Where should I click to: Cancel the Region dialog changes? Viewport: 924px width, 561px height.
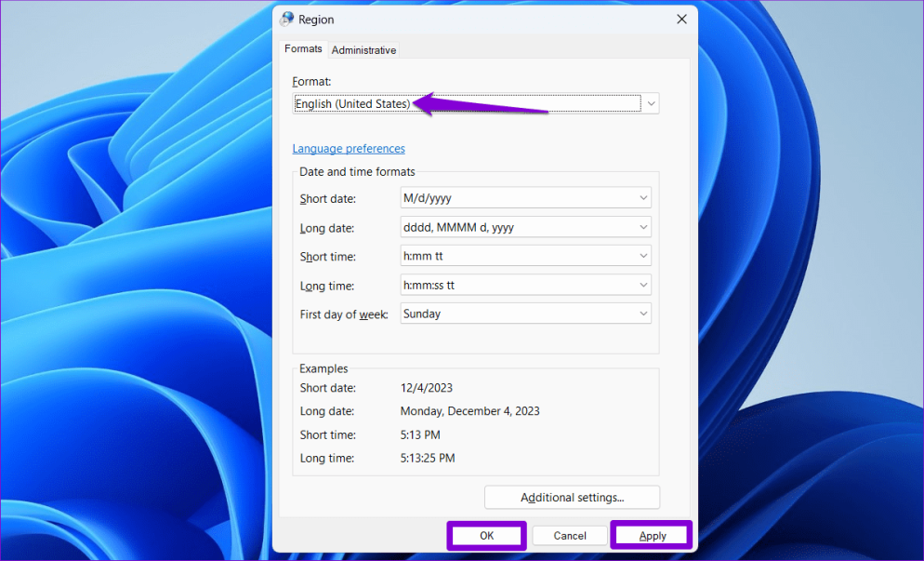(569, 535)
